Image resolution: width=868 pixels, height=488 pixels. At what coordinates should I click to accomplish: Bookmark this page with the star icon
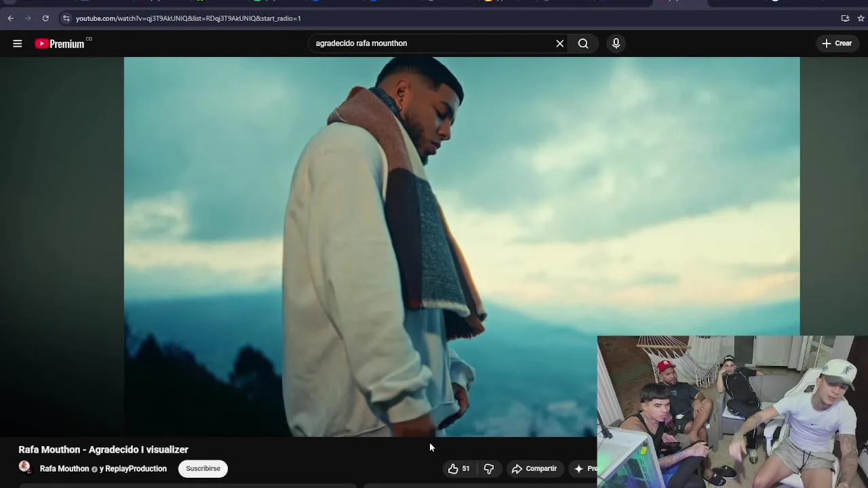pos(861,18)
